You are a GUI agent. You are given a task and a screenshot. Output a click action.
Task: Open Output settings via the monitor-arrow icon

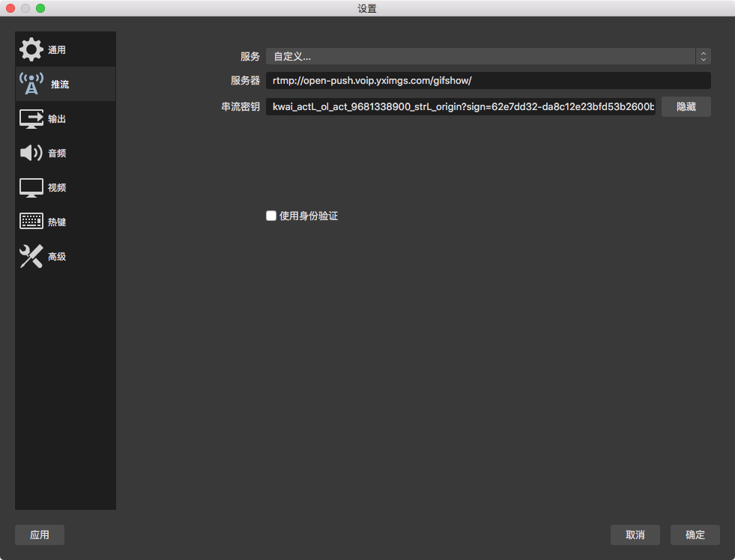coord(31,118)
